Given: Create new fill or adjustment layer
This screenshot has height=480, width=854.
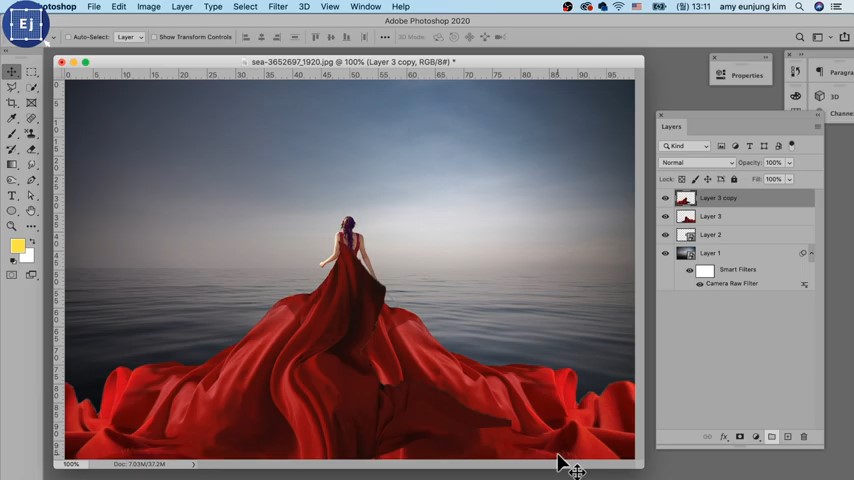Looking at the screenshot, I should tap(755, 436).
